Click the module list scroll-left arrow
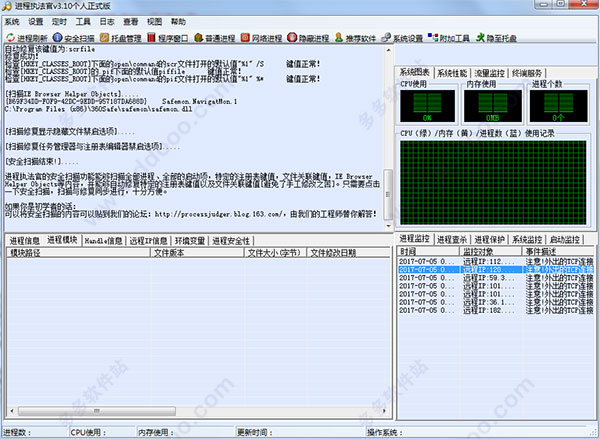 pos(12,411)
